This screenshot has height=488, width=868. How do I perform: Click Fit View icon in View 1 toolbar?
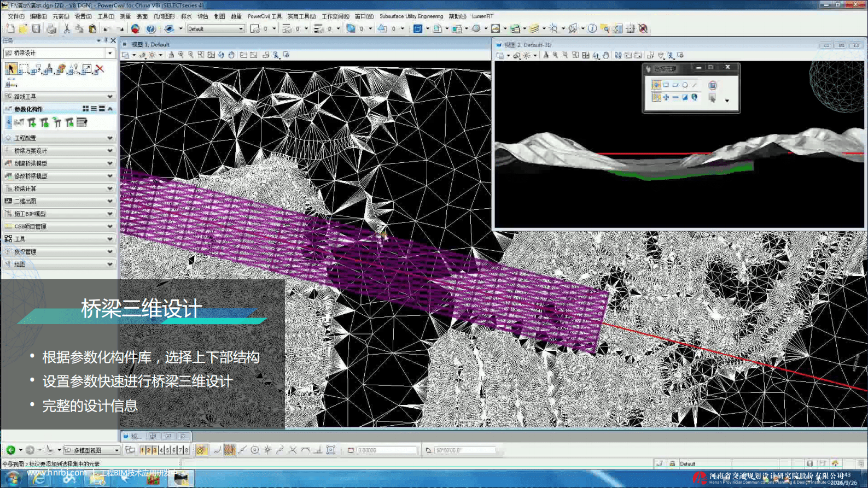(211, 55)
